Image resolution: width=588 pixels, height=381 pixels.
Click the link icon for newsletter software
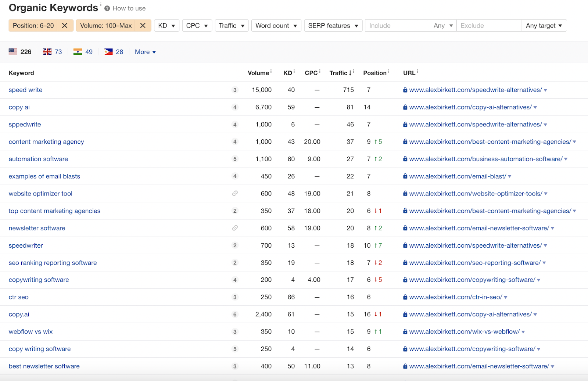click(235, 228)
